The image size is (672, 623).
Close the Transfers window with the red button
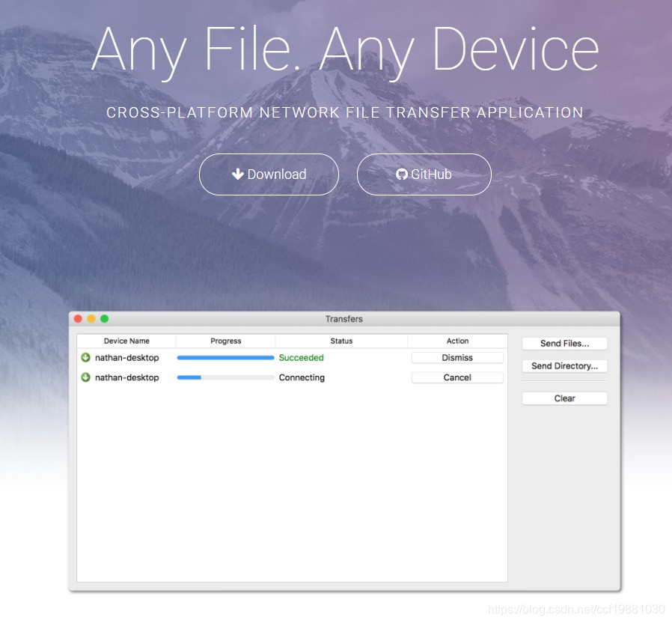pos(78,318)
